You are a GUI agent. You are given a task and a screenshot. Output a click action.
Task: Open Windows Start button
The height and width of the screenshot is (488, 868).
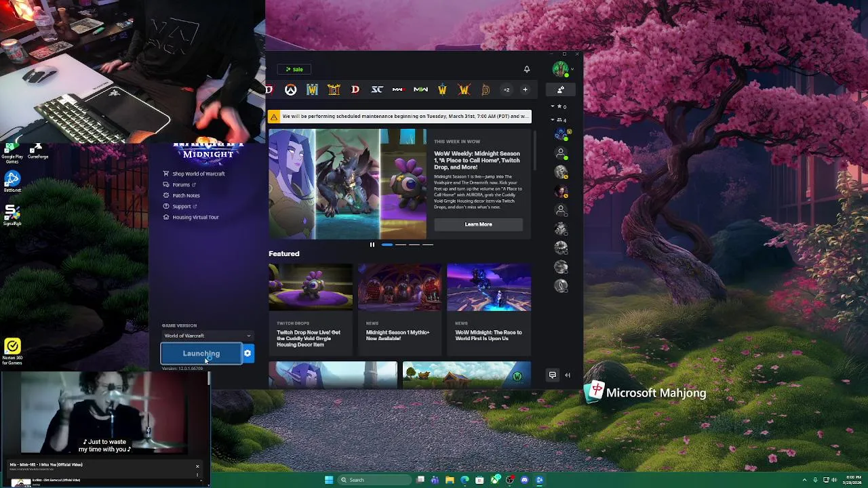pyautogui.click(x=329, y=480)
